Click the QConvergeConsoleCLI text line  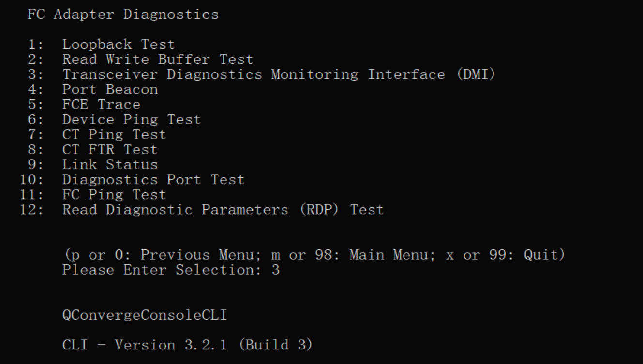[x=144, y=315]
